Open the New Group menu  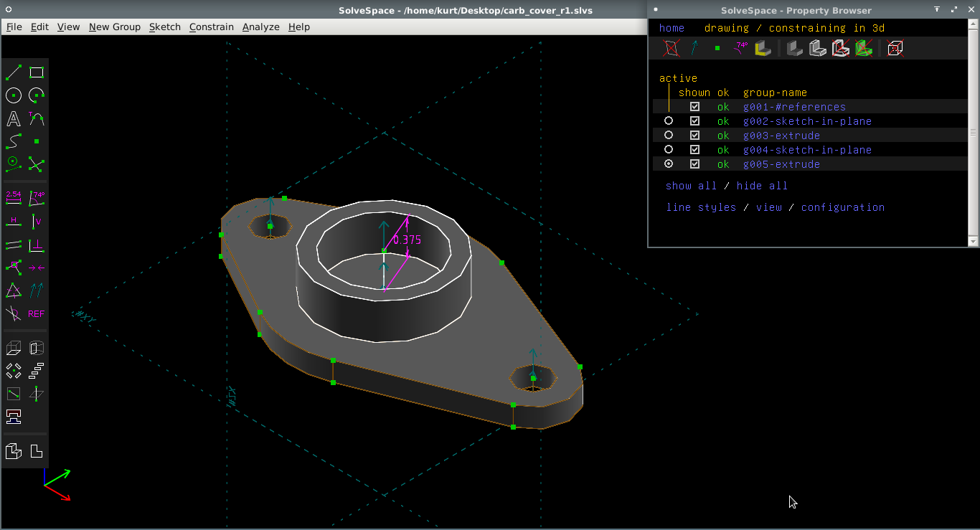click(115, 27)
